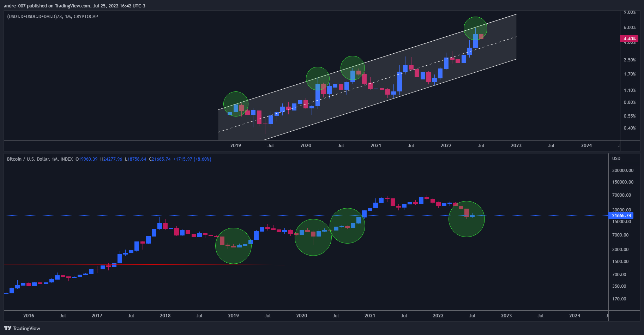Click the 3000.00 label on Bitcoin price axis
Viewport: 644px width, 335px height.
pos(620,249)
